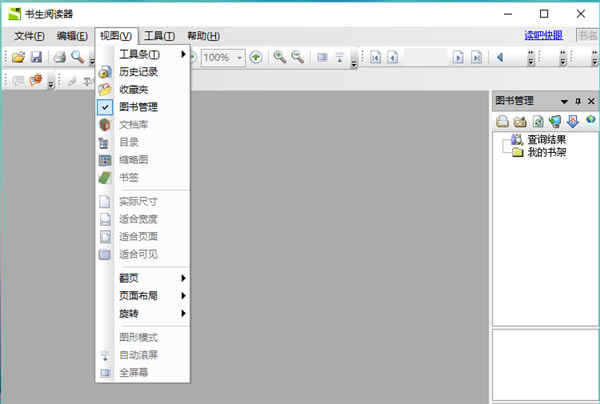Close the 图书管理 panel
Viewport: 600px width, 404px height.
[591, 101]
